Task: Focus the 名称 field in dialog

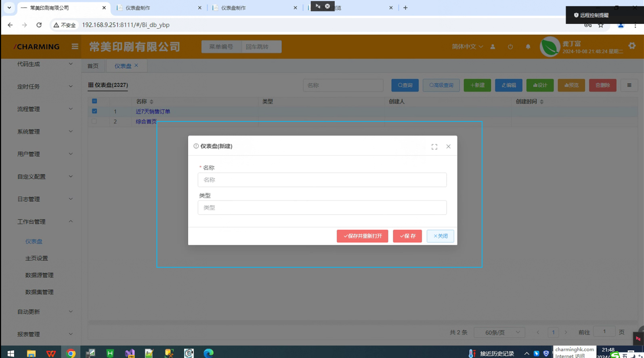Action: click(322, 180)
